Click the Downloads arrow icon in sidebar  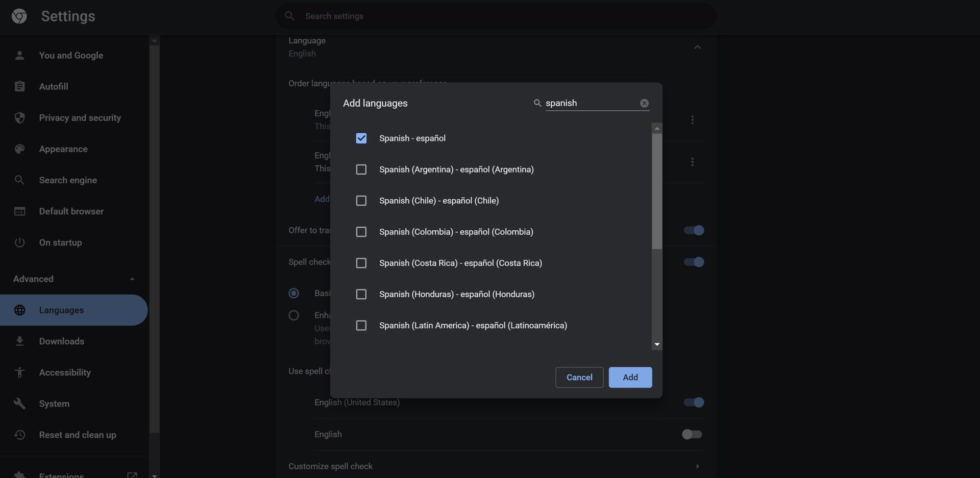point(19,341)
